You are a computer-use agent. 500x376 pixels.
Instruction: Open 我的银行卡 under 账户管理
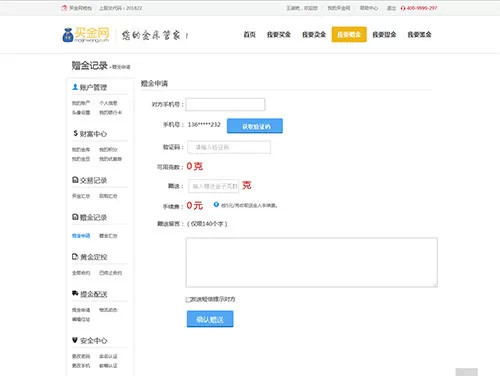pyautogui.click(x=110, y=112)
